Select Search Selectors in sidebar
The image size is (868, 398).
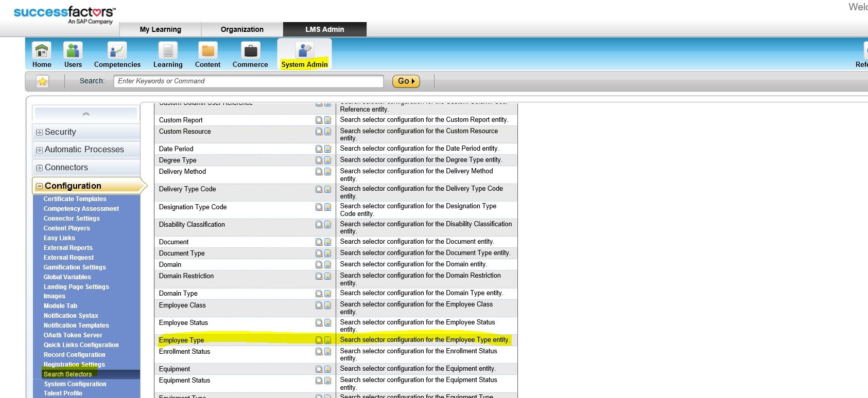click(x=67, y=374)
